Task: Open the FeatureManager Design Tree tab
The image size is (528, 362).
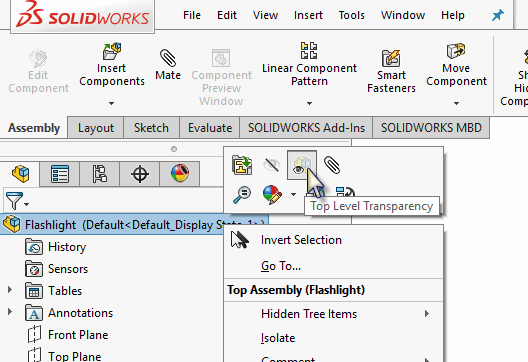Action: click(20, 174)
